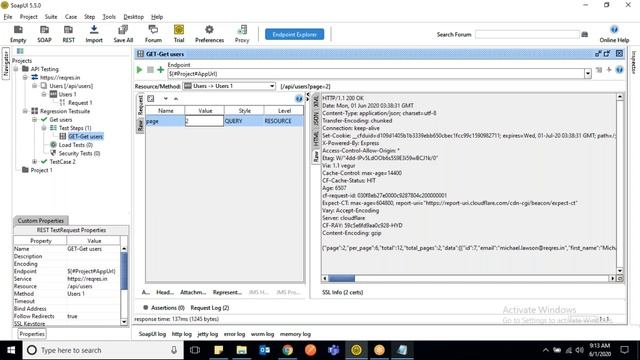Click the Search Forum input field

click(527, 35)
